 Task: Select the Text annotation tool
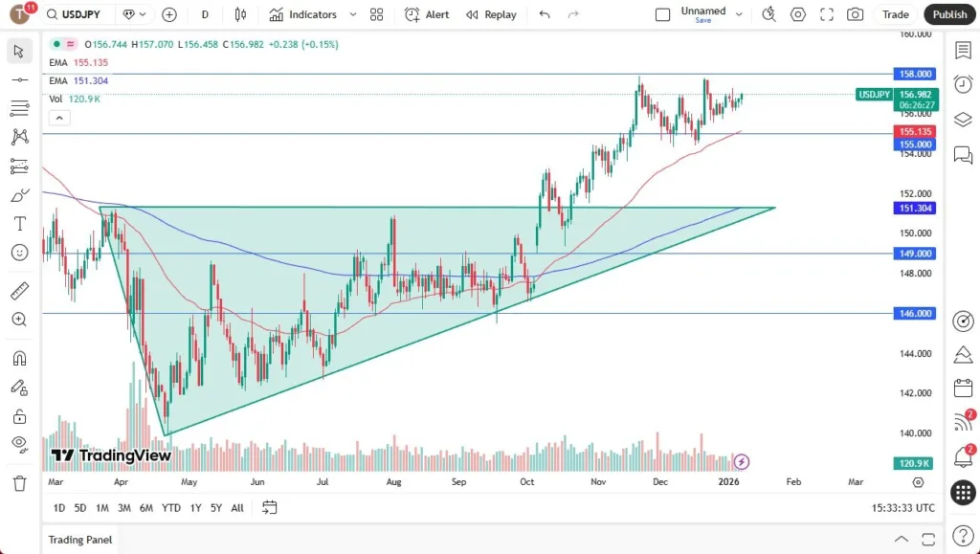[19, 223]
